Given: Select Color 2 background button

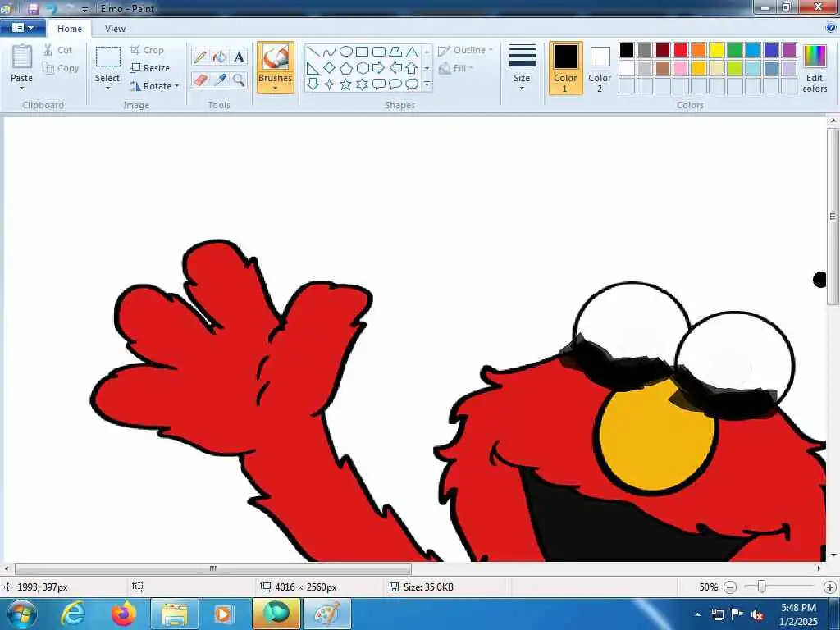Looking at the screenshot, I should 600,68.
